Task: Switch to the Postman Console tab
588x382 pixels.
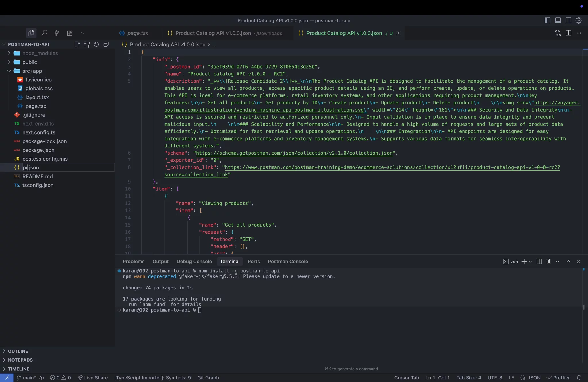Action: click(x=288, y=262)
